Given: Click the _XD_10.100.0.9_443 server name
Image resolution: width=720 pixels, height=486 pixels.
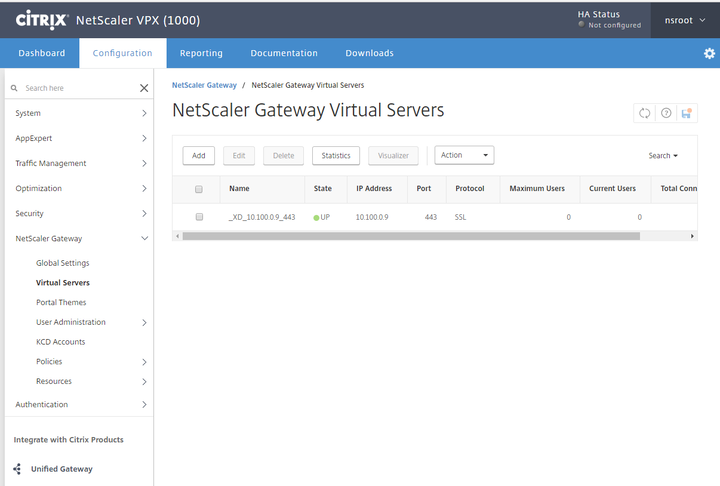Looking at the screenshot, I should pos(262,217).
